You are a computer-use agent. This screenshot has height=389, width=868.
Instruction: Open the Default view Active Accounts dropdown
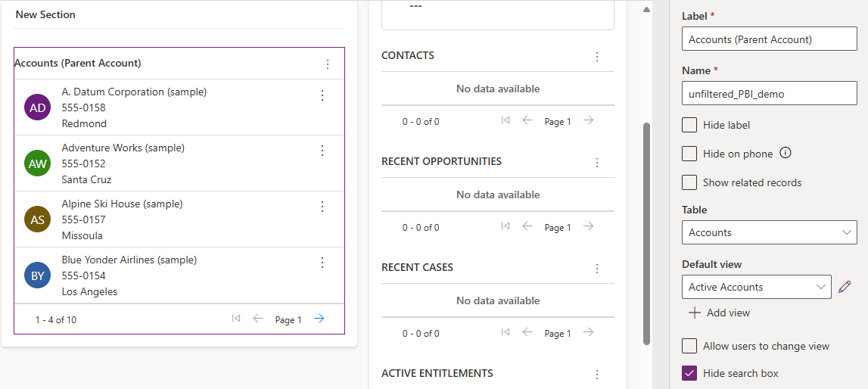(x=756, y=287)
